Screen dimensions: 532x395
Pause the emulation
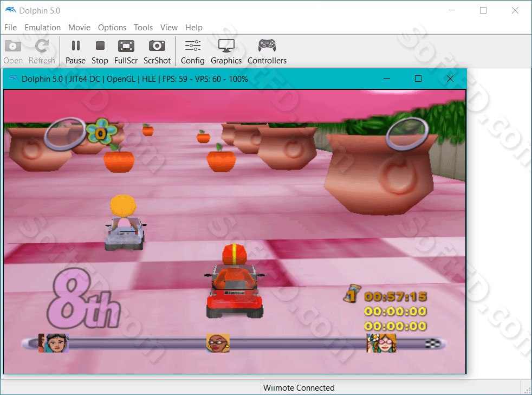click(75, 51)
